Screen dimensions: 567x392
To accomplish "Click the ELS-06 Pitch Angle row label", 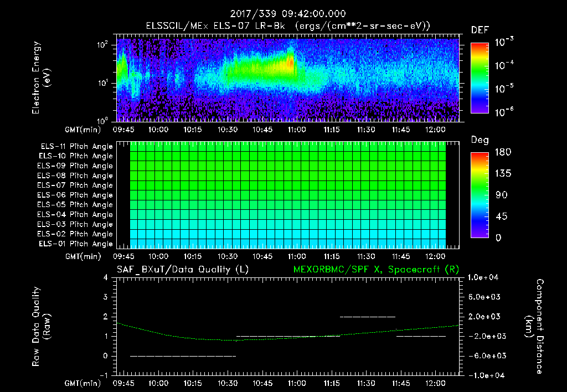I will 75,195.
